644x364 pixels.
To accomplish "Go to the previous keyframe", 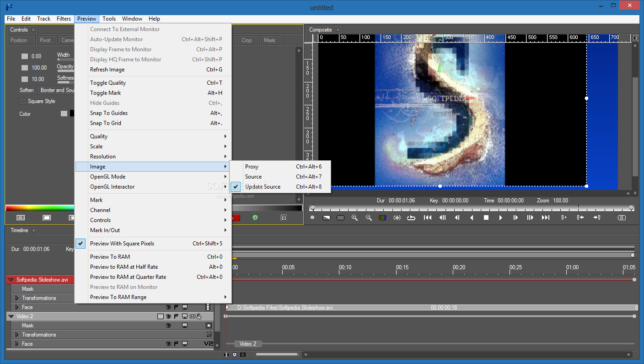I will point(442,218).
